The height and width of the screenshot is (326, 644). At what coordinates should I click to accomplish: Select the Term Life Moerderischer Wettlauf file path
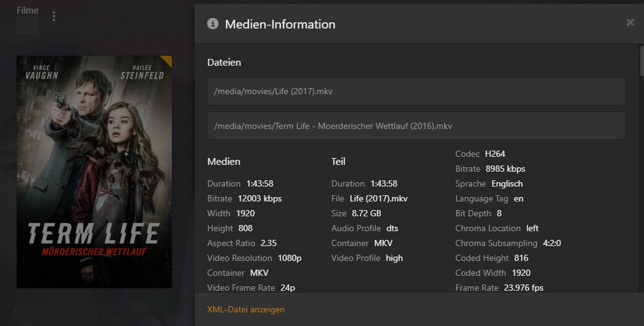click(416, 126)
